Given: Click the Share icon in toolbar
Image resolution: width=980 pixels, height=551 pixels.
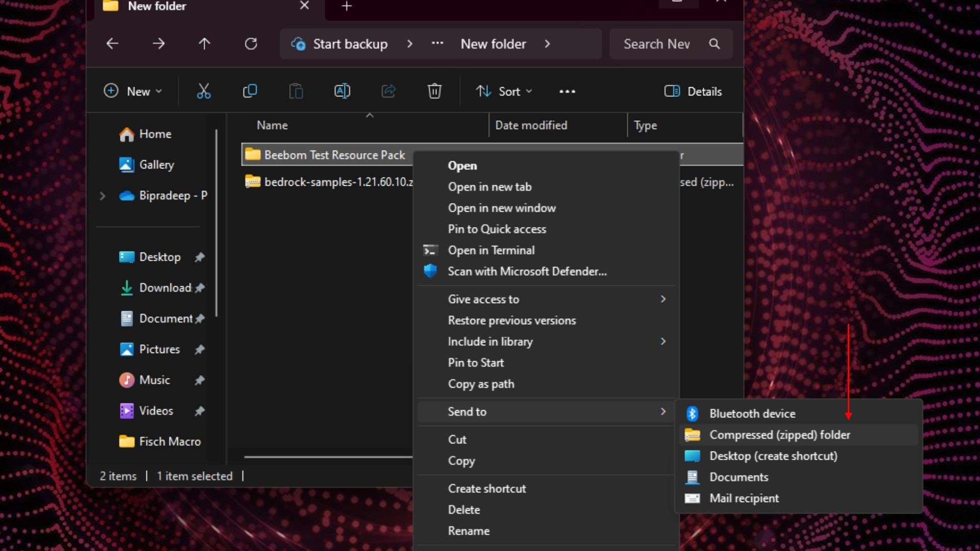Looking at the screenshot, I should pyautogui.click(x=388, y=91).
